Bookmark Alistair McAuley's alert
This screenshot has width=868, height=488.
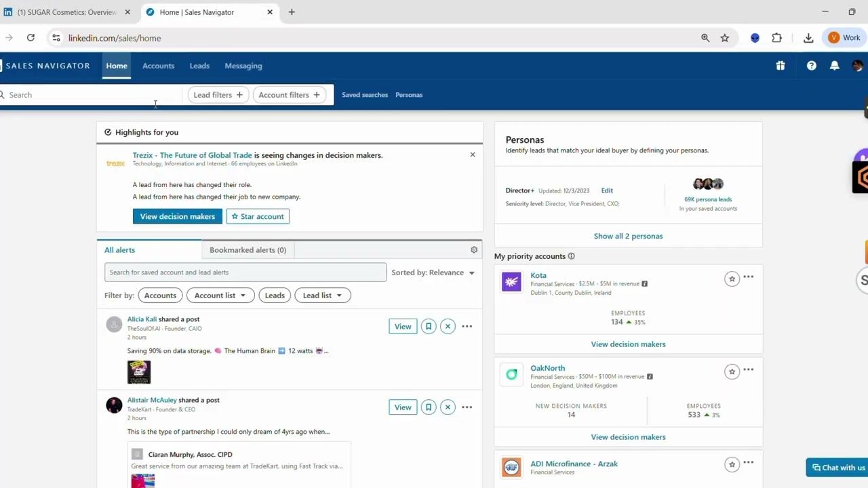coord(429,407)
